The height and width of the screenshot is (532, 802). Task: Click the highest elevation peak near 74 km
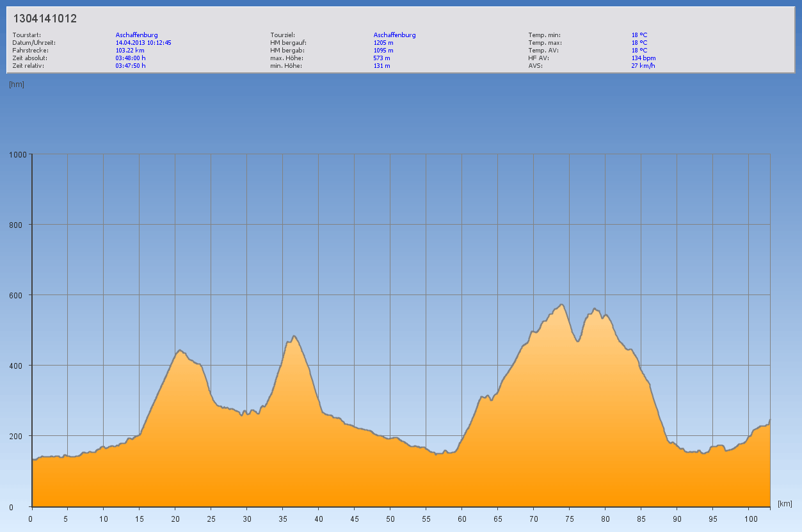561,305
